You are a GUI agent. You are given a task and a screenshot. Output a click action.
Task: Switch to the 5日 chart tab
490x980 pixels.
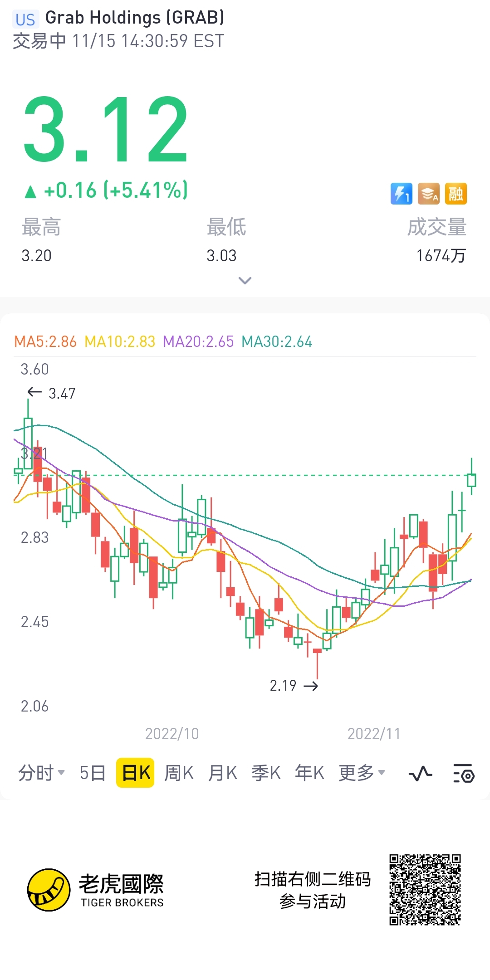[x=93, y=773]
